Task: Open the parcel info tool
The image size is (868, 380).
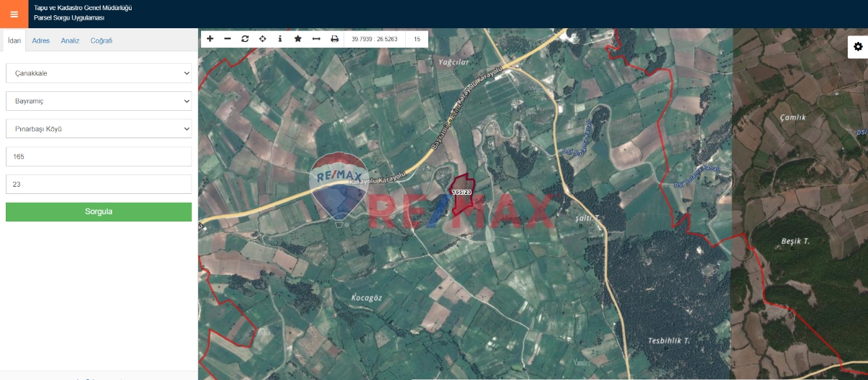Action: (x=280, y=39)
